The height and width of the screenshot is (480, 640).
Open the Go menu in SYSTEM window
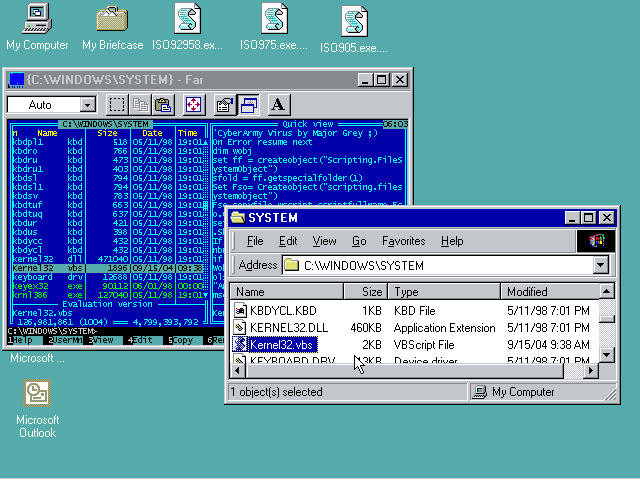pyautogui.click(x=359, y=241)
